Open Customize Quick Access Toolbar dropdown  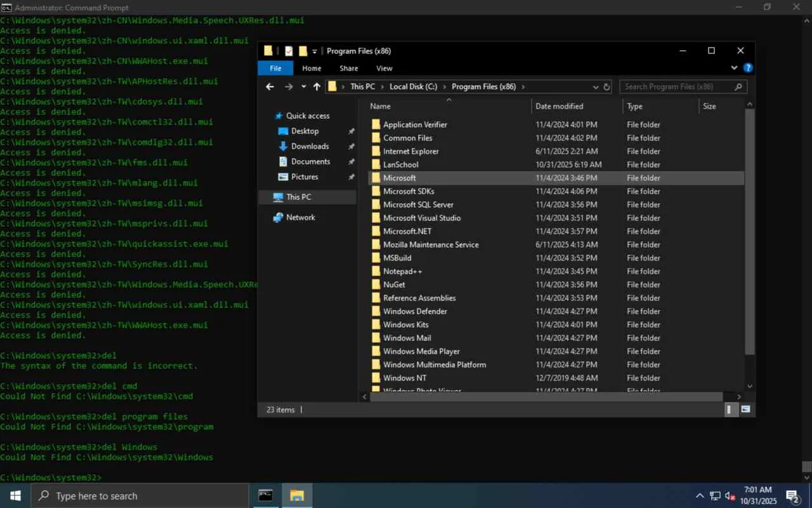(x=315, y=51)
